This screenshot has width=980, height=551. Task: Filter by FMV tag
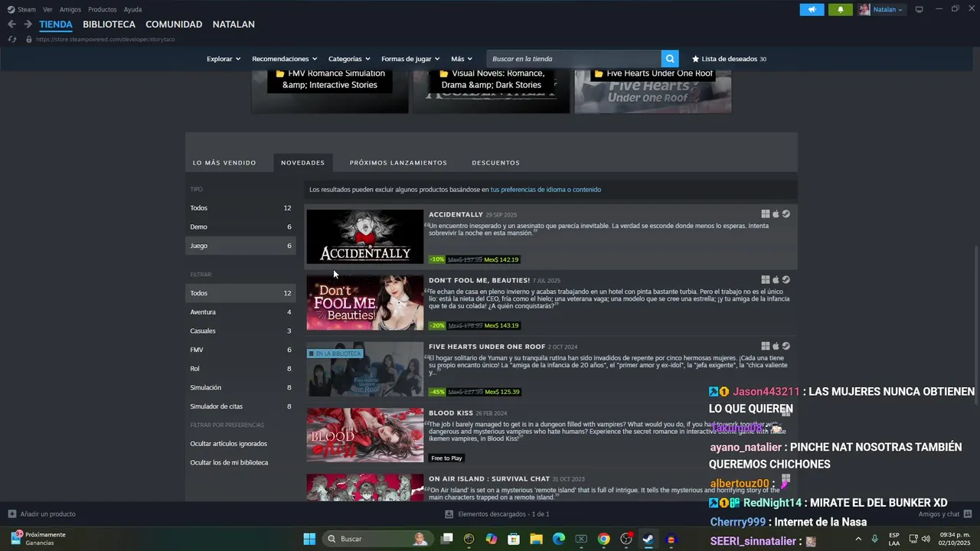click(240, 350)
